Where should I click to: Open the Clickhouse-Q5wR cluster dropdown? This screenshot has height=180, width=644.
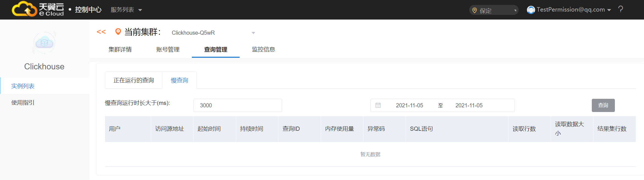coord(213,33)
